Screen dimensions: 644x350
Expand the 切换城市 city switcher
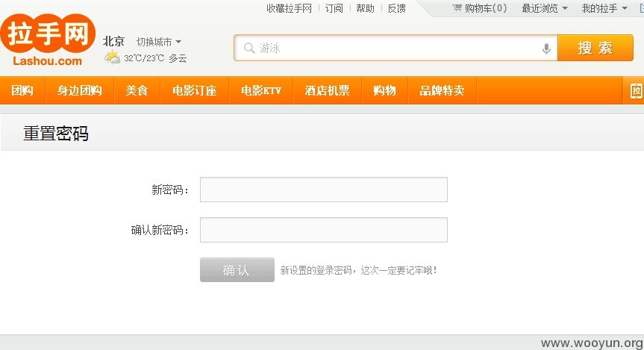click(x=159, y=42)
